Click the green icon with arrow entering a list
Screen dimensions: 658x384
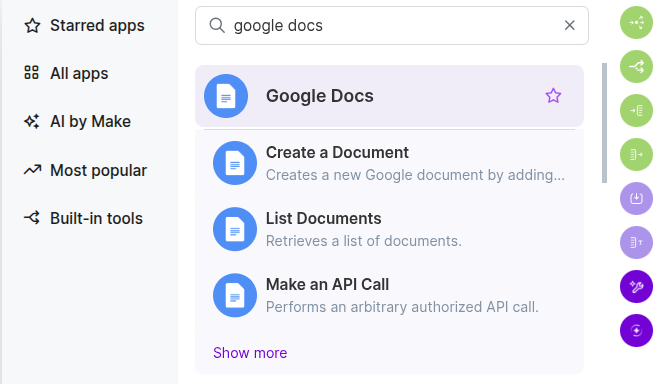click(637, 110)
